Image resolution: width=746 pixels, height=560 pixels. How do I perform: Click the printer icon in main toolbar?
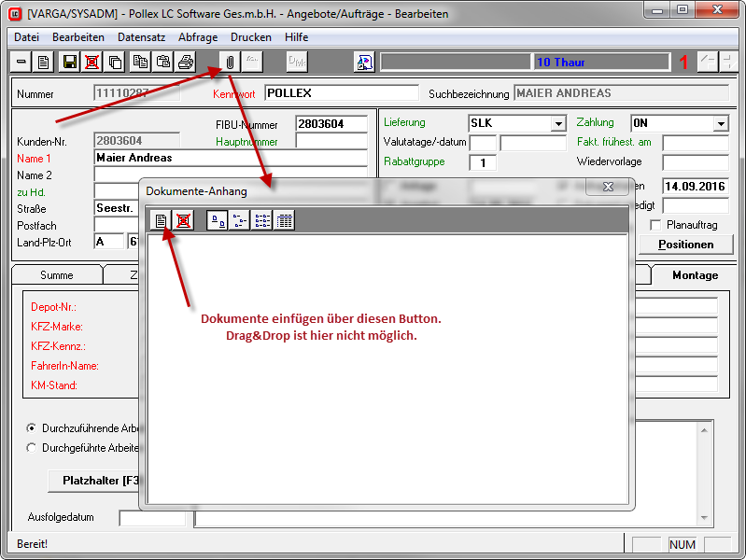pos(186,63)
